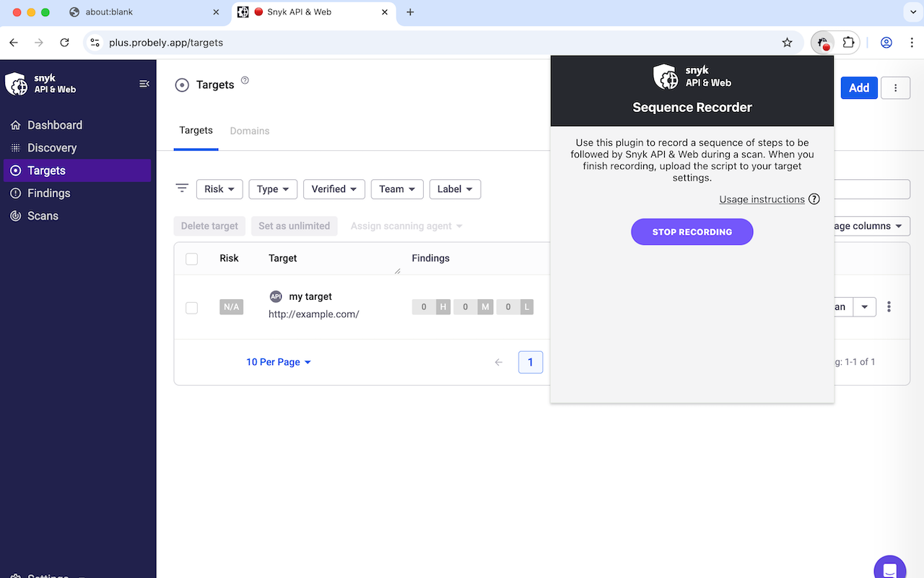Viewport: 924px width, 578px height.
Task: Open the Sequence Recorder extension icon
Action: (822, 43)
